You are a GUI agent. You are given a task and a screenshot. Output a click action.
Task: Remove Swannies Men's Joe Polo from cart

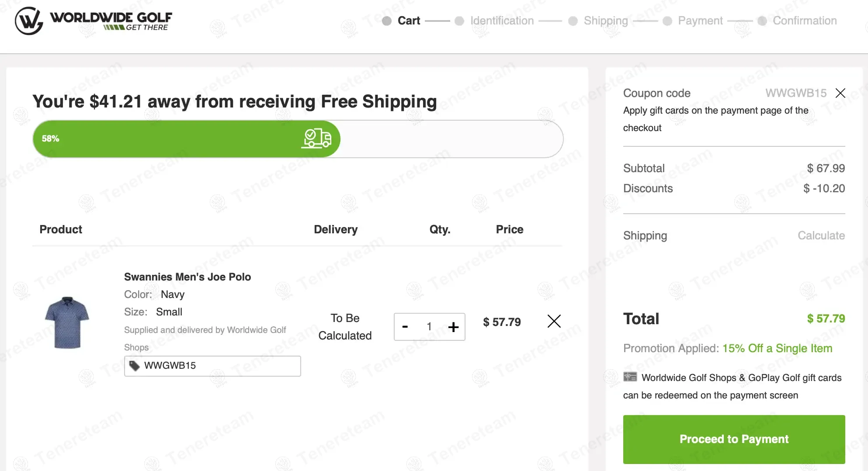coord(554,322)
